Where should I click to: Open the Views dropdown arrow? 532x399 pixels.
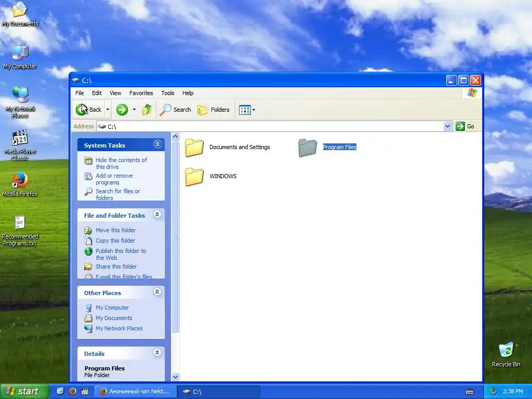click(x=254, y=110)
